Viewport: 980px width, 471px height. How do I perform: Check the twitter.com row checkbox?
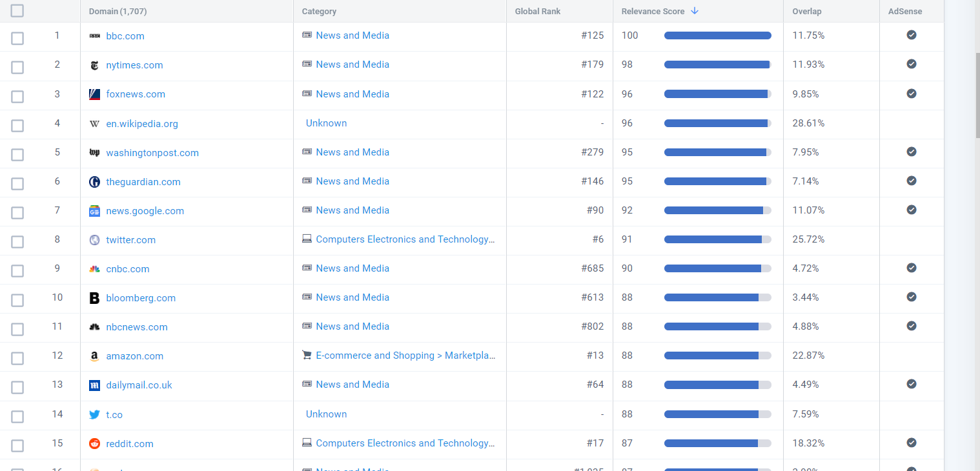[17, 242]
